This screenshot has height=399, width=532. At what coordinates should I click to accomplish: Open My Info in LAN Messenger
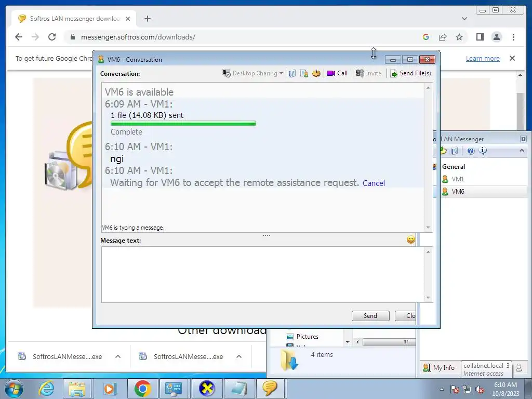click(x=439, y=368)
